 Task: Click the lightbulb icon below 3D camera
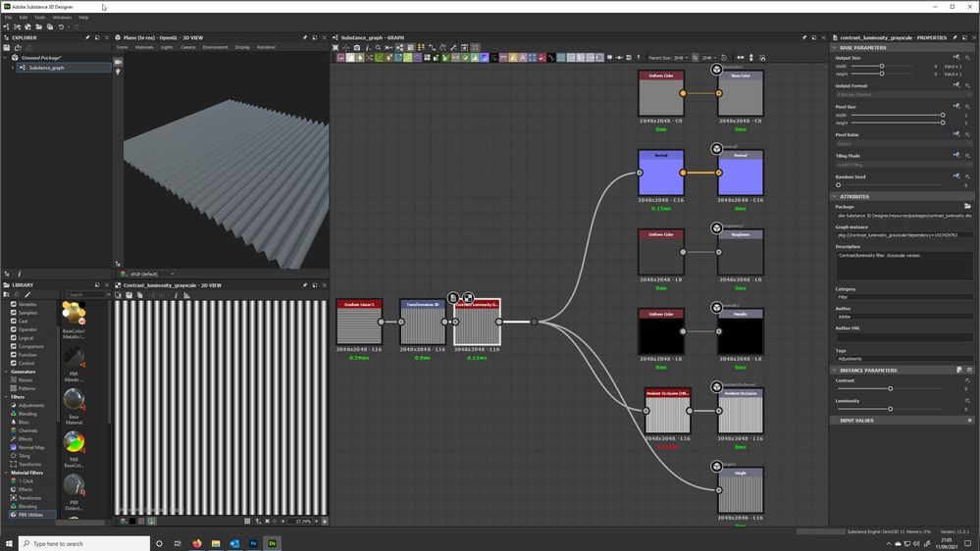[118, 72]
